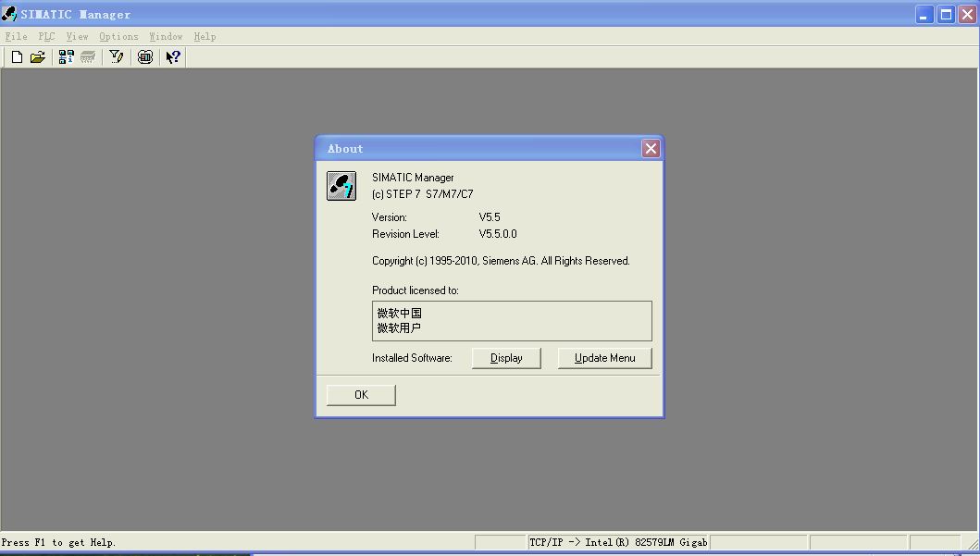The width and height of the screenshot is (980, 556).
Task: Click the '(c) STEP 7 S7/M7/C7' text
Action: tap(423, 194)
